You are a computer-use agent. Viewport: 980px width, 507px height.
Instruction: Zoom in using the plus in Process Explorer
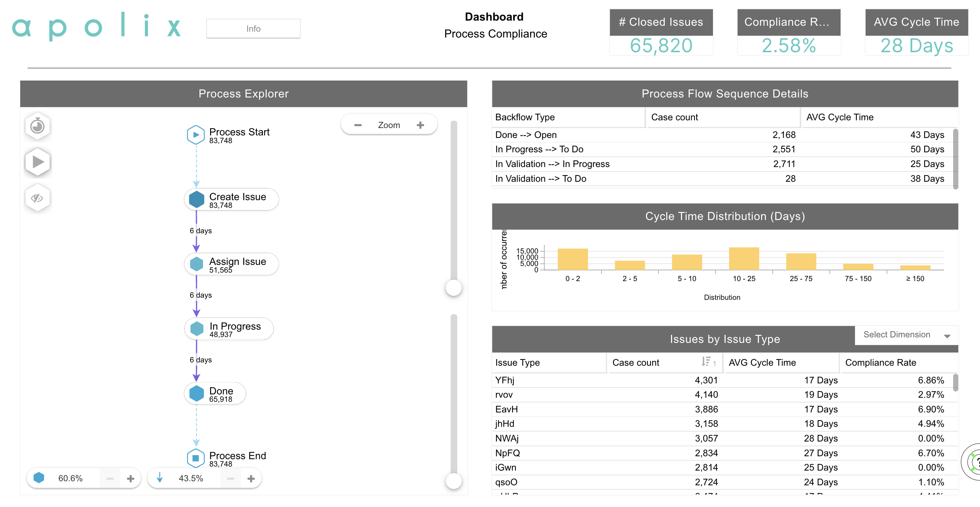click(x=420, y=124)
